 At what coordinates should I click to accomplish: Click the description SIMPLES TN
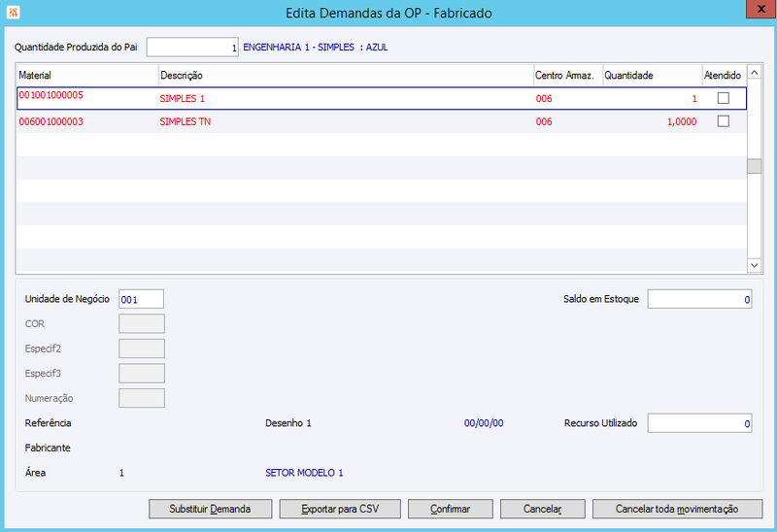[185, 121]
